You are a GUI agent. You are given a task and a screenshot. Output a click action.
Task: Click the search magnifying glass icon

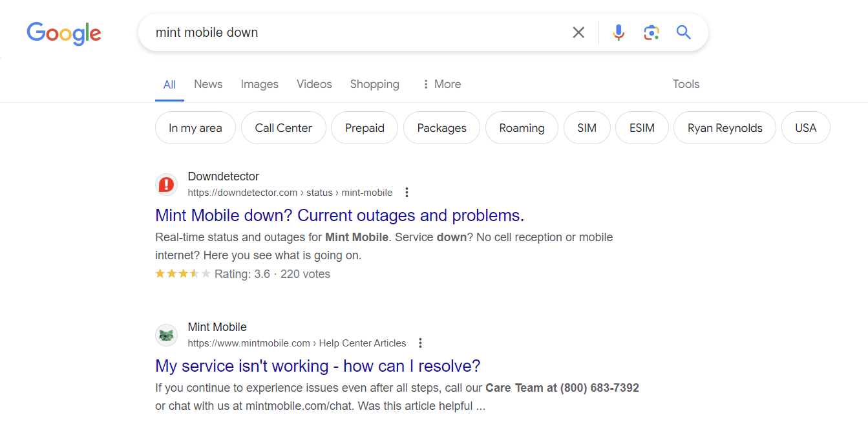tap(684, 32)
